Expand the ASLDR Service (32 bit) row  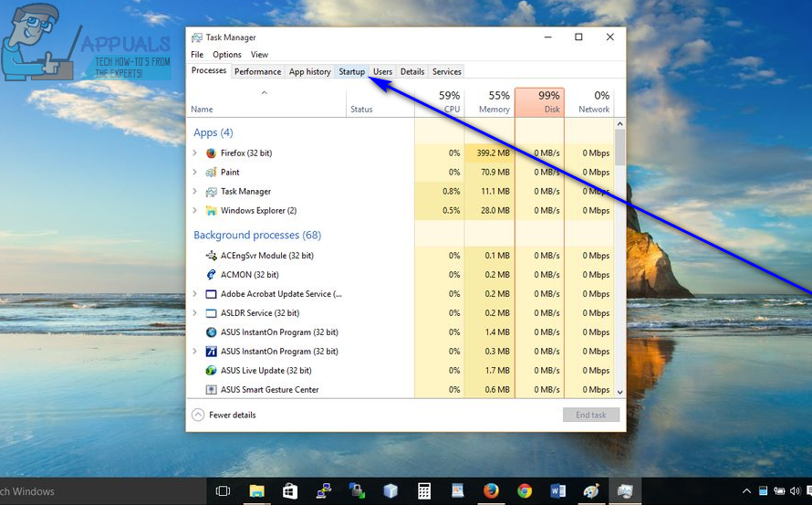pos(194,313)
